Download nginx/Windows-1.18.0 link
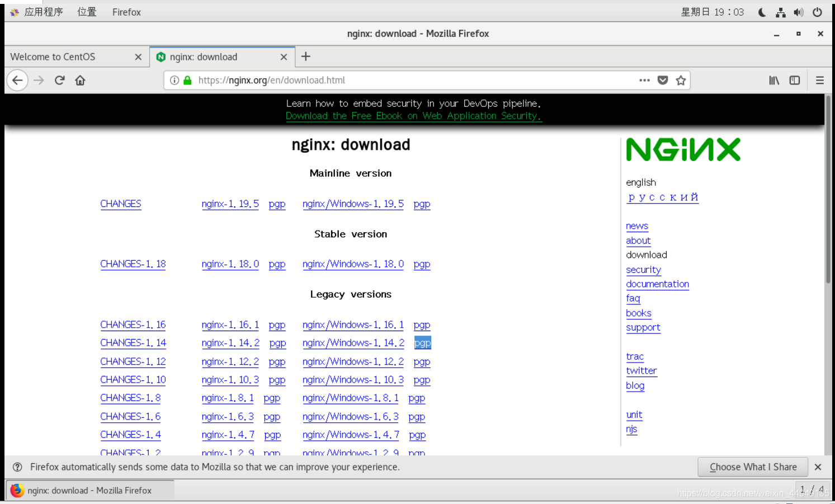 pyautogui.click(x=353, y=264)
